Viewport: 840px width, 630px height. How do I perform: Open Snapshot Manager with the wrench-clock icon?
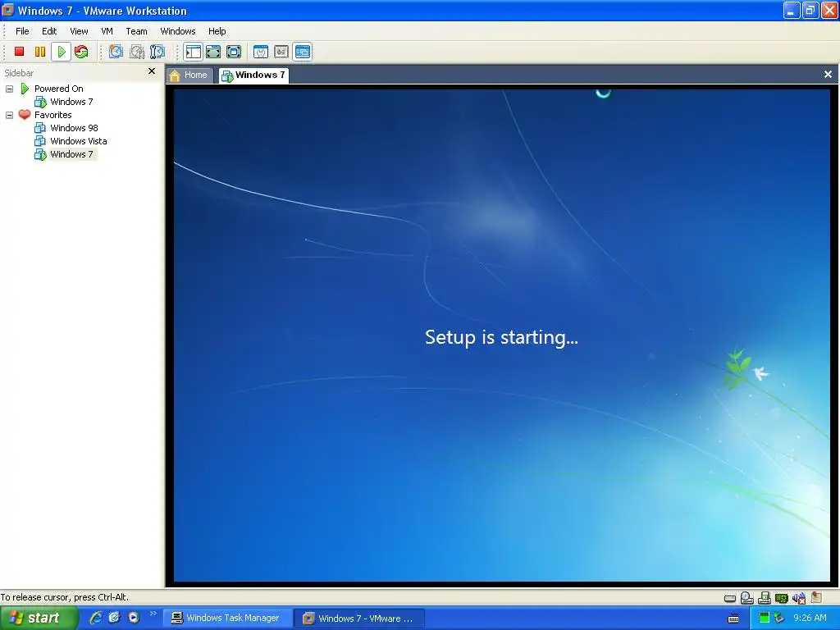(157, 52)
